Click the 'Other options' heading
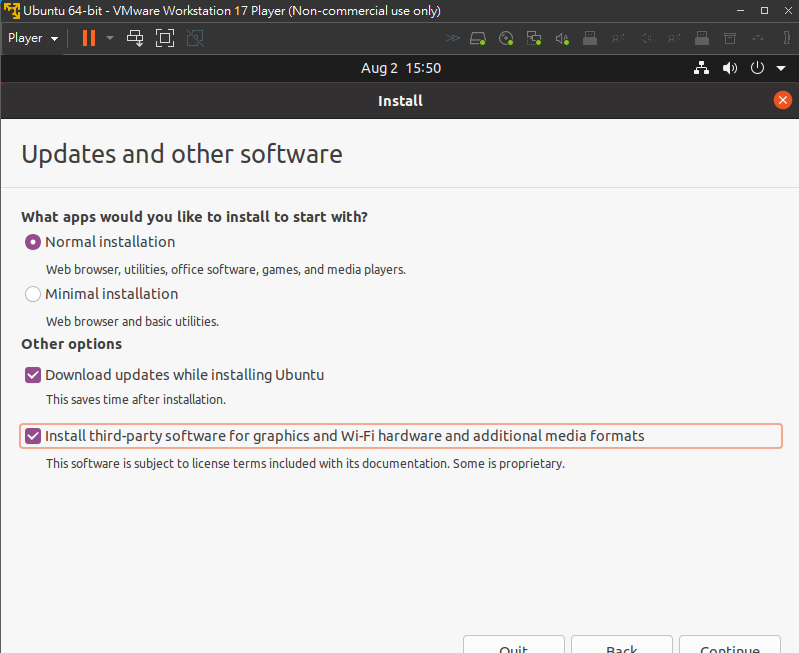Image resolution: width=799 pixels, height=653 pixels. pyautogui.click(x=71, y=344)
